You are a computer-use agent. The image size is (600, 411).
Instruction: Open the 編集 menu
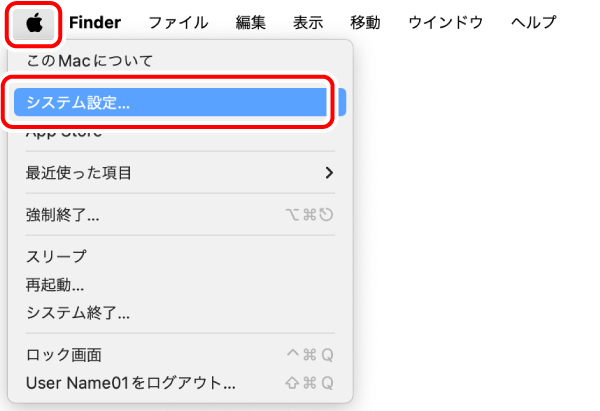[x=251, y=23]
